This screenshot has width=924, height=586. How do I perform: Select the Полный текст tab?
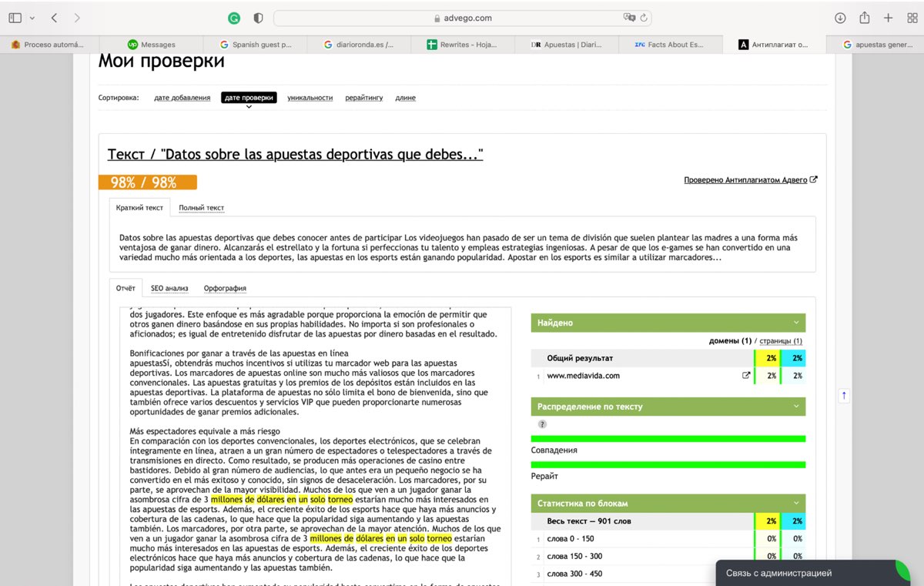pyautogui.click(x=201, y=208)
